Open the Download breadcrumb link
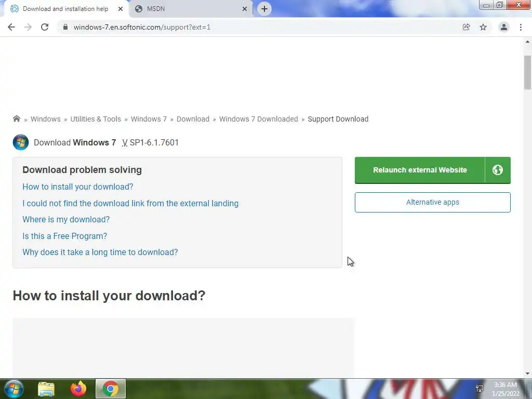The height and width of the screenshot is (399, 532). 193,119
